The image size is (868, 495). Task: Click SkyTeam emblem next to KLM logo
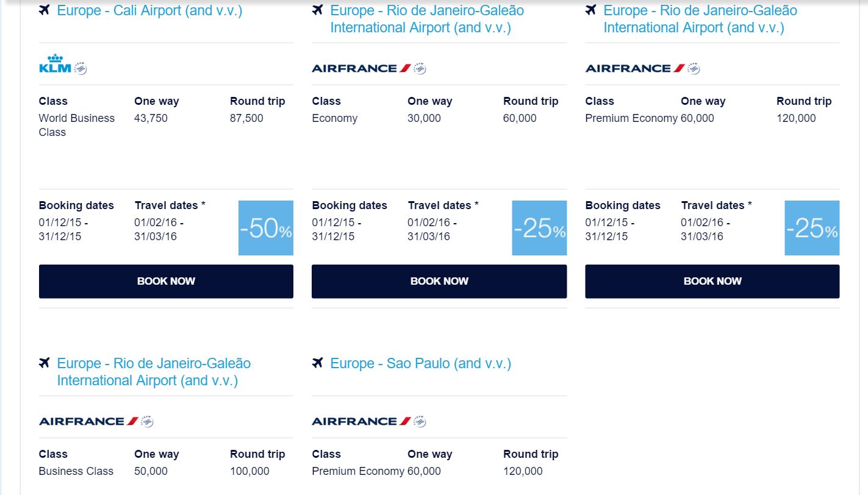(81, 69)
